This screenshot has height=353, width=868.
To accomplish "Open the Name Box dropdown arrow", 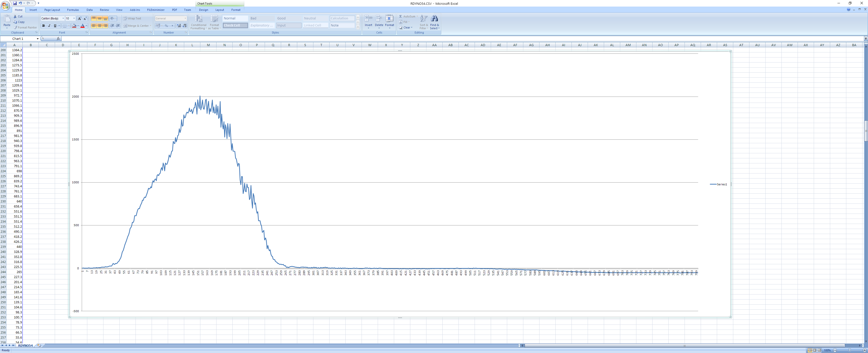I will 37,39.
